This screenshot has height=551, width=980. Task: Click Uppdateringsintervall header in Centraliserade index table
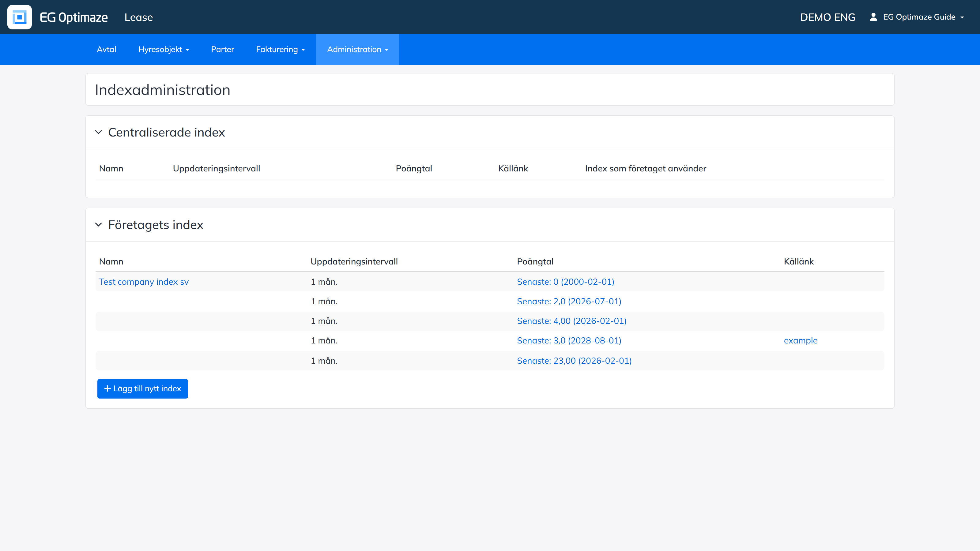[x=217, y=169]
